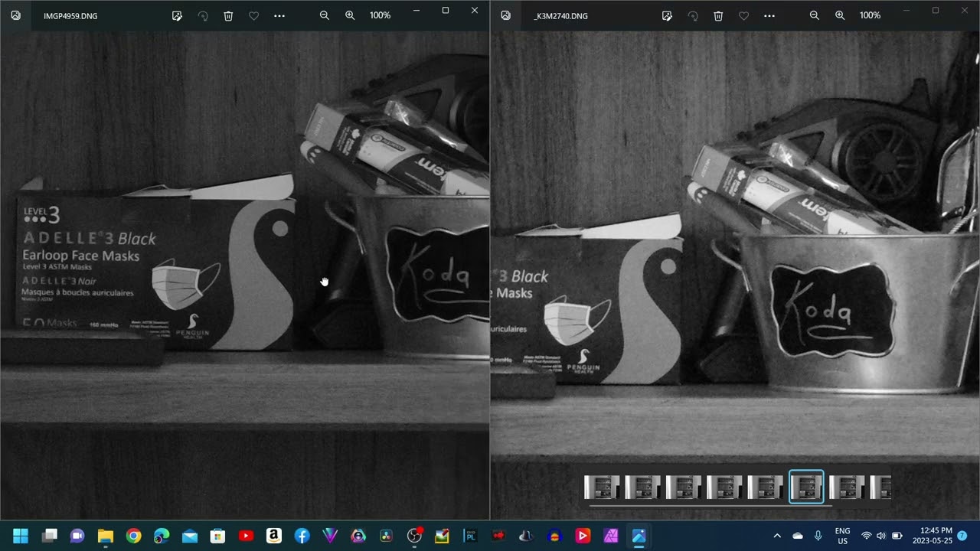
Task: Open the Windows Start menu
Action: [21, 536]
